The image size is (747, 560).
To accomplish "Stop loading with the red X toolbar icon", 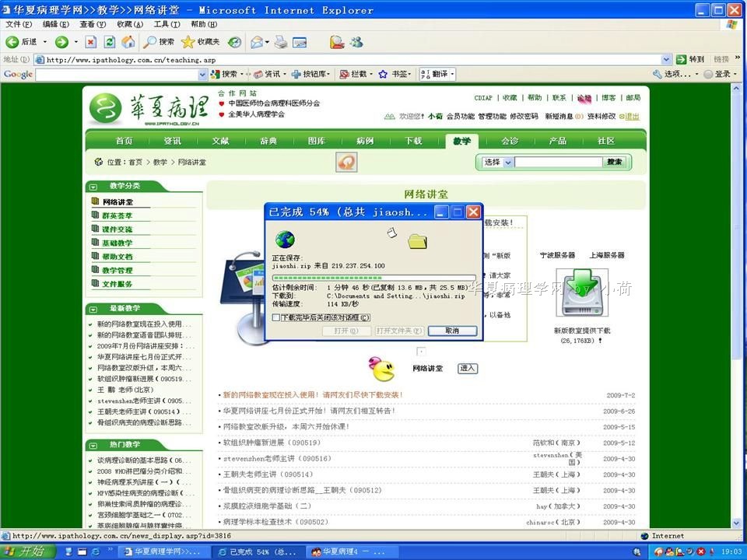I will (90, 42).
